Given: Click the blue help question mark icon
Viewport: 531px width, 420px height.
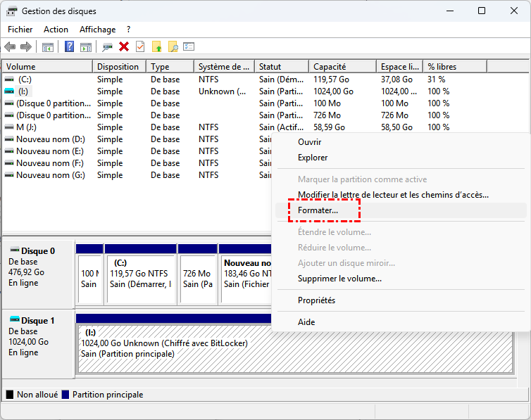Looking at the screenshot, I should (70, 47).
